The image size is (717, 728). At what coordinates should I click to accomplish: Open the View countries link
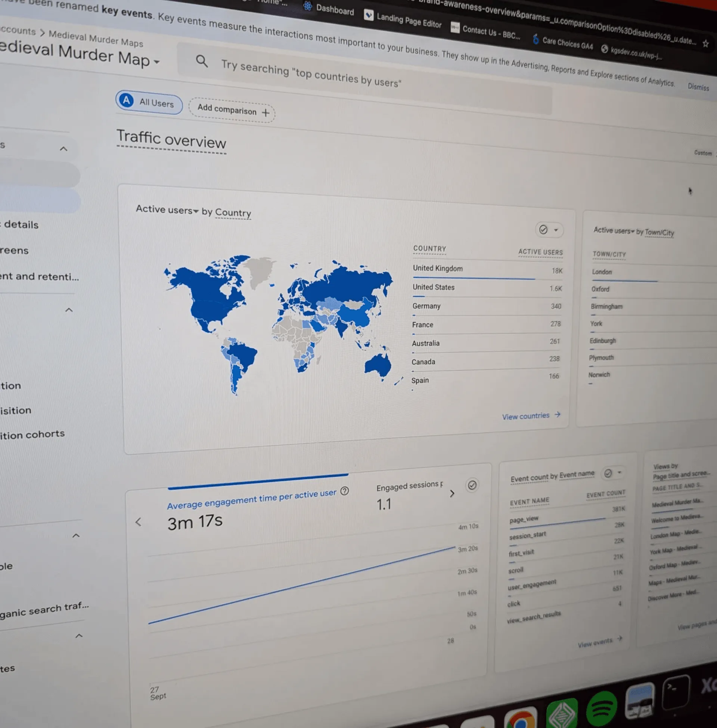coord(531,415)
